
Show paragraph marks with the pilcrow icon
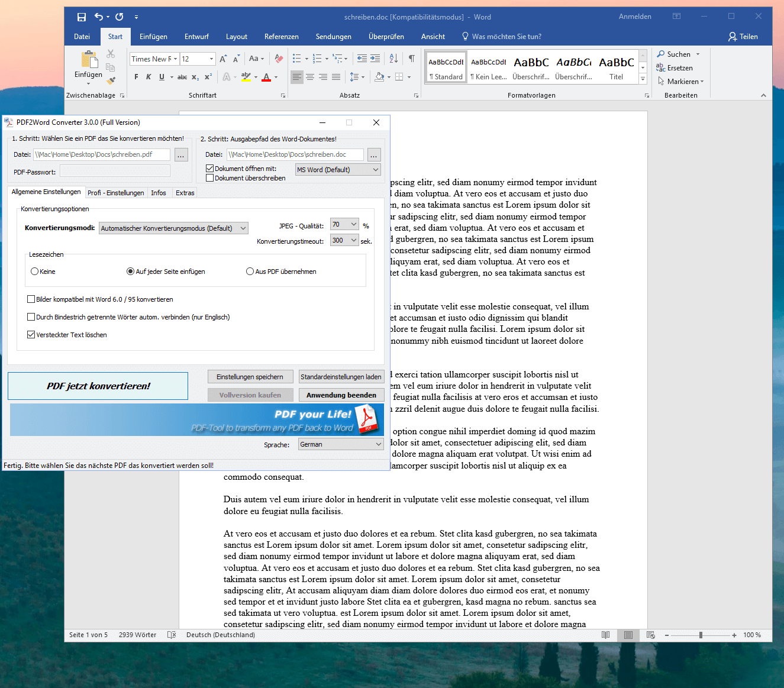click(x=411, y=59)
